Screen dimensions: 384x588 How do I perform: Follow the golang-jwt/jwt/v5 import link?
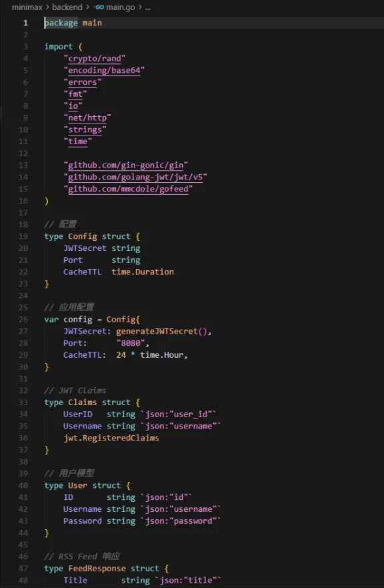[x=135, y=178]
